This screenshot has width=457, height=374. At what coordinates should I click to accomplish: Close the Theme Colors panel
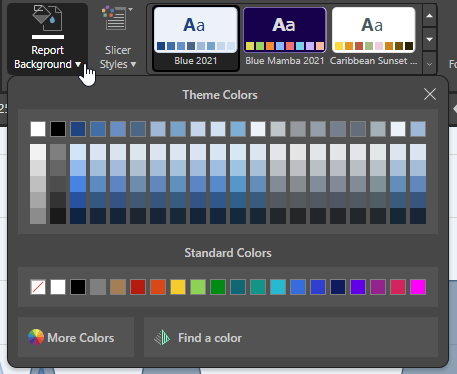click(430, 94)
